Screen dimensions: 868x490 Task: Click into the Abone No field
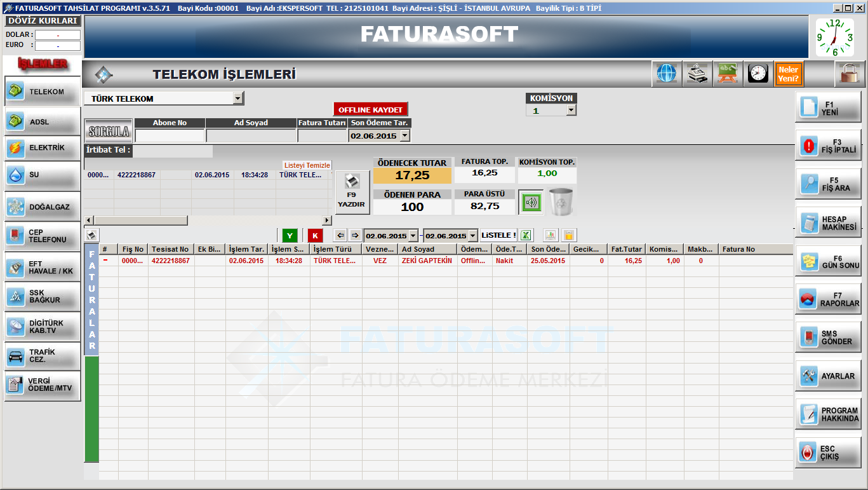pyautogui.click(x=170, y=135)
